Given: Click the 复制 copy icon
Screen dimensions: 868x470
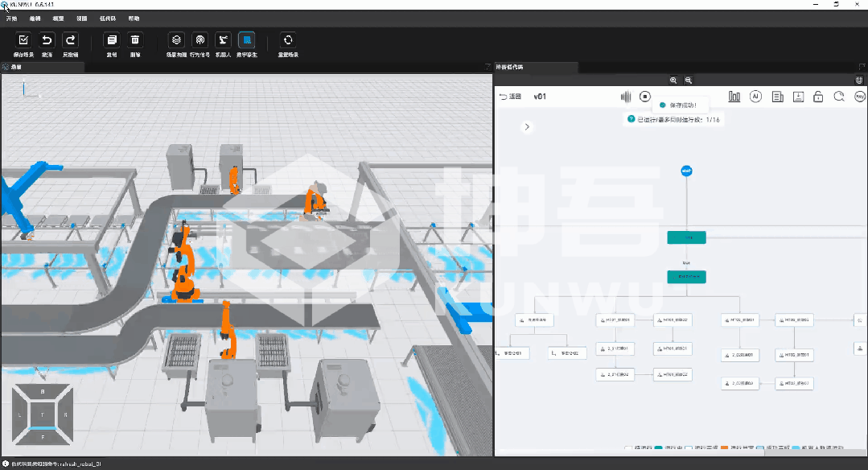Looking at the screenshot, I should tap(112, 40).
